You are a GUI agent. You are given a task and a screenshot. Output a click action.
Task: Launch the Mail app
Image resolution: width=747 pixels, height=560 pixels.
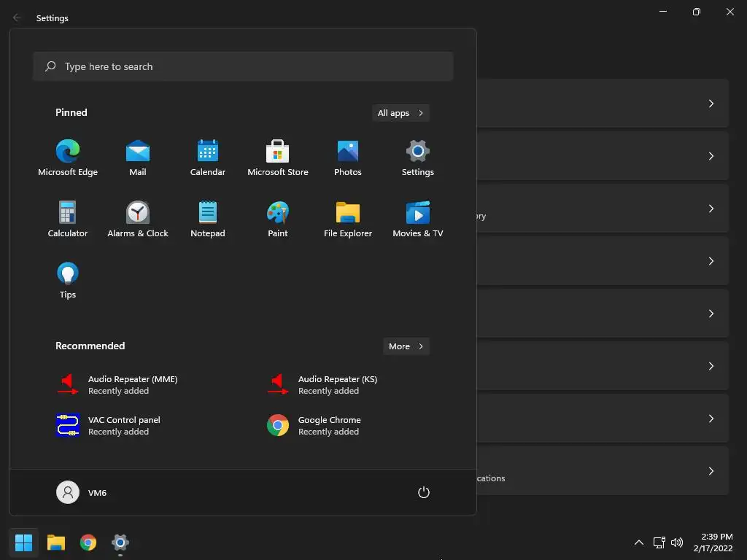pyautogui.click(x=138, y=157)
